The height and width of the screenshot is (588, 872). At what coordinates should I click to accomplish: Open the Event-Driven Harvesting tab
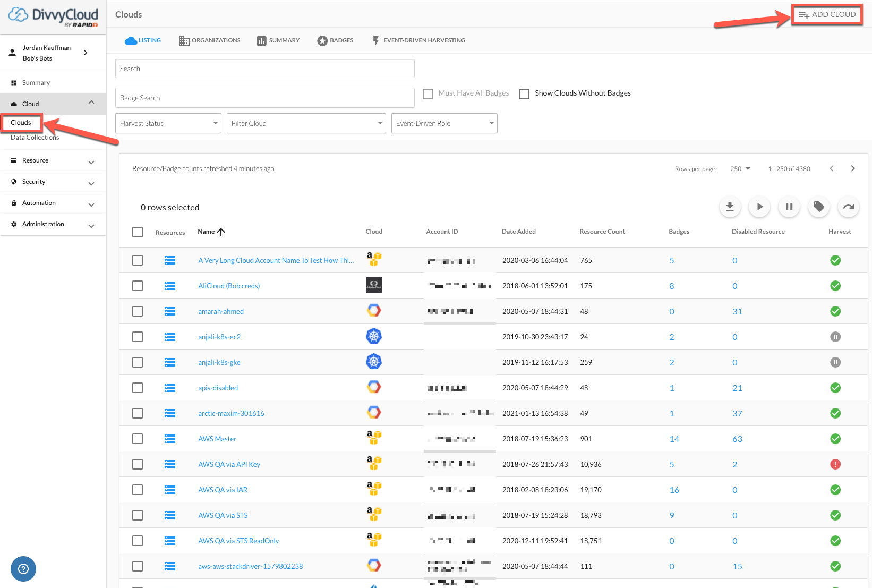(x=418, y=40)
